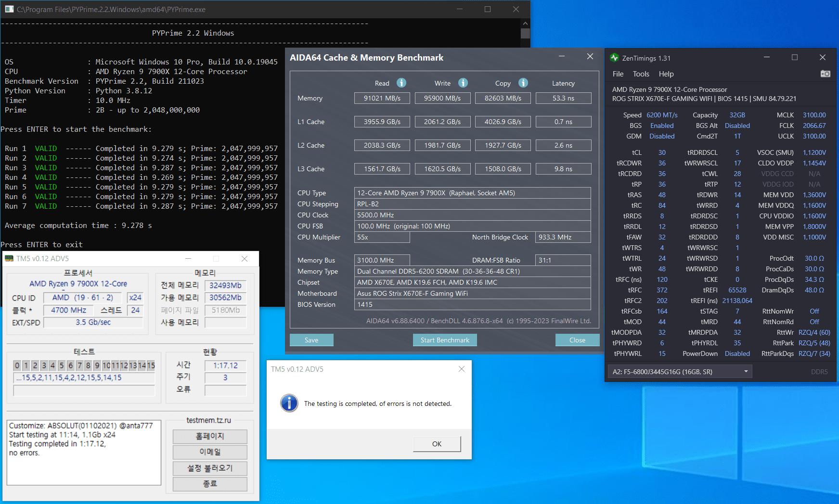839x504 pixels.
Task: Click the Speed value 6200 MT/s in ZenTimings
Action: (662, 115)
